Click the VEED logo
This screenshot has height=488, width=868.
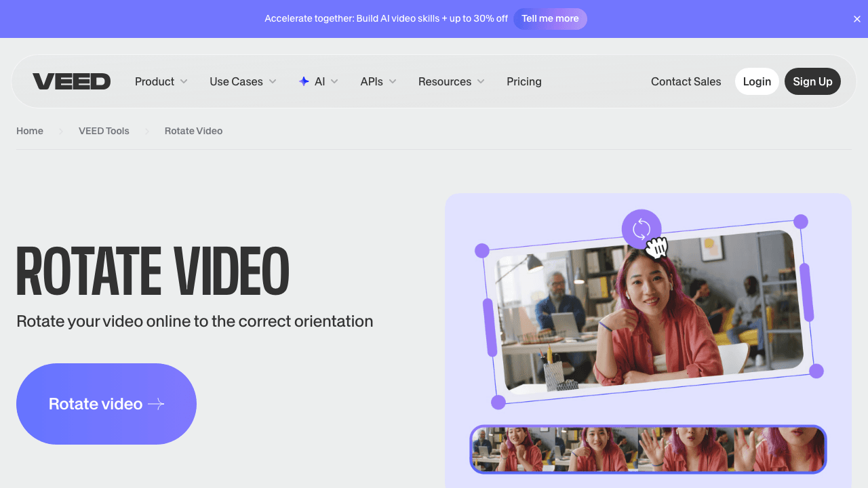tap(71, 81)
